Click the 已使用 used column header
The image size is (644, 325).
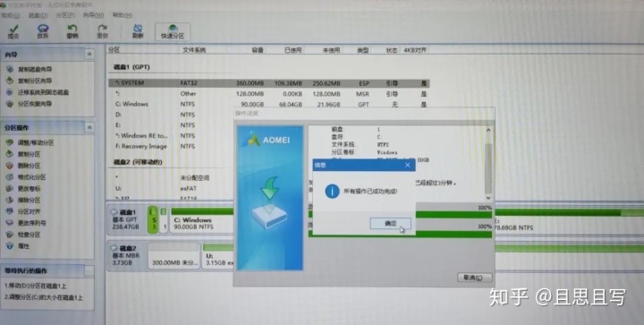coord(292,50)
